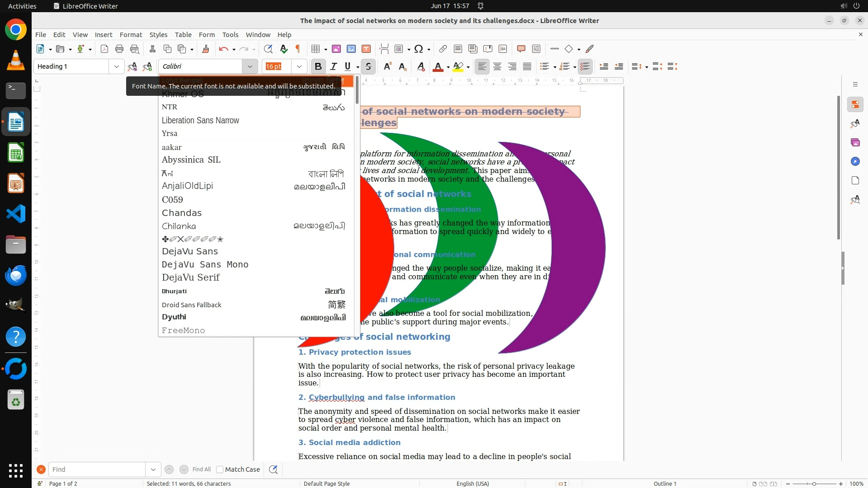Click the zoom slider in status bar
The image size is (868, 488).
(814, 483)
